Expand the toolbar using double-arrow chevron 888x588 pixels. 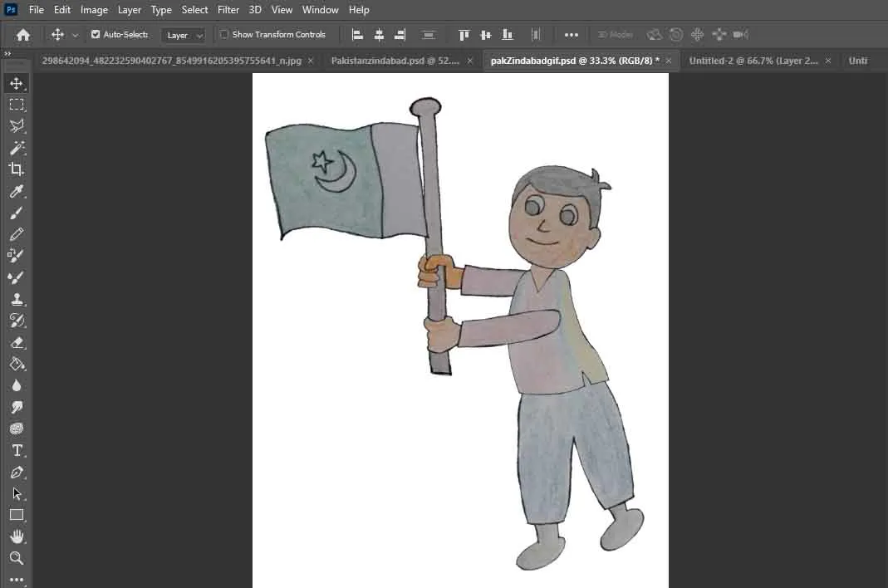tap(7, 54)
